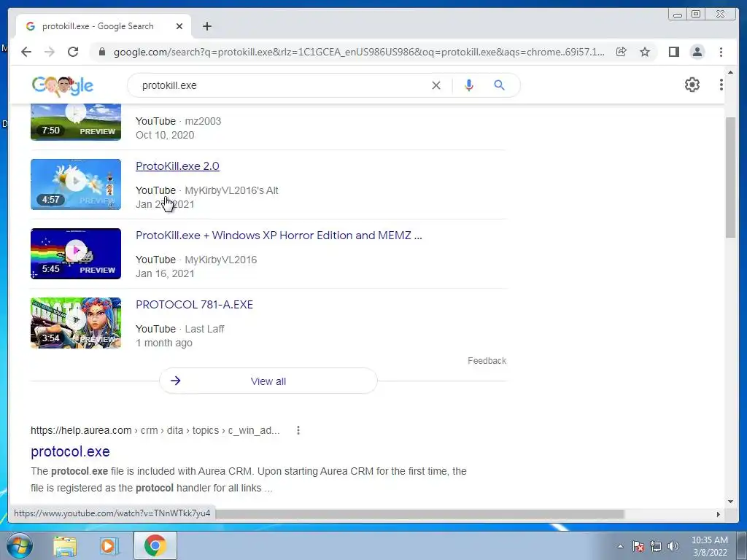
Task: Open Windows Media Player from taskbar
Action: click(x=109, y=545)
